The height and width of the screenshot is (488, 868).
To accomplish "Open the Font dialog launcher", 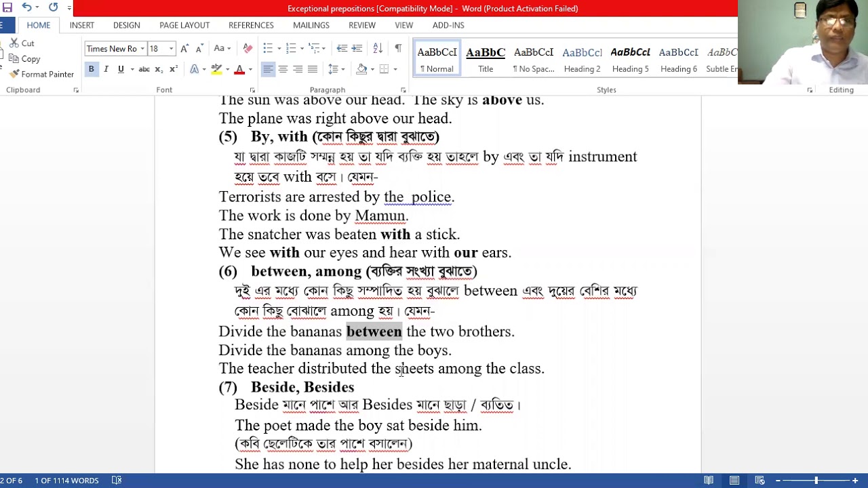I will [x=252, y=90].
